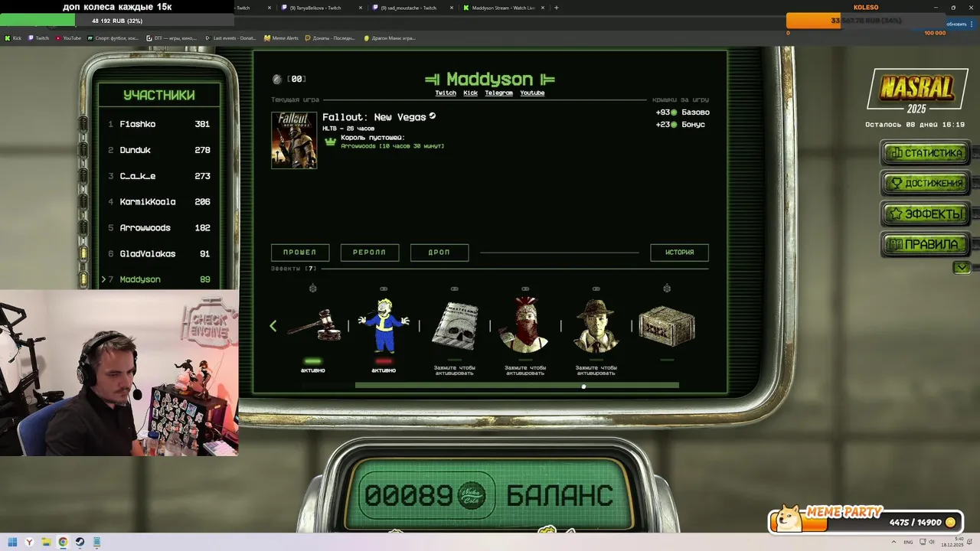The width and height of the screenshot is (980, 551).
Task: Open the YouTube bookmark
Action: (x=68, y=37)
